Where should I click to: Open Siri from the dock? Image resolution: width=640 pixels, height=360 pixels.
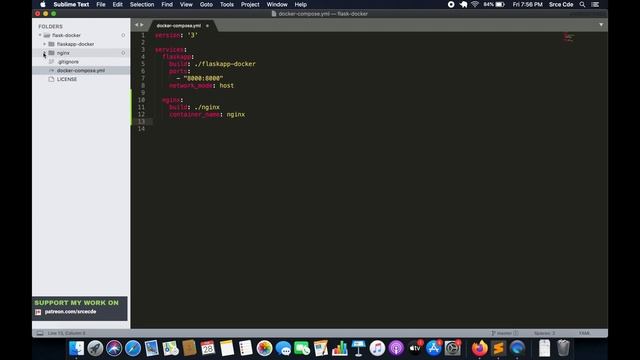pos(114,348)
